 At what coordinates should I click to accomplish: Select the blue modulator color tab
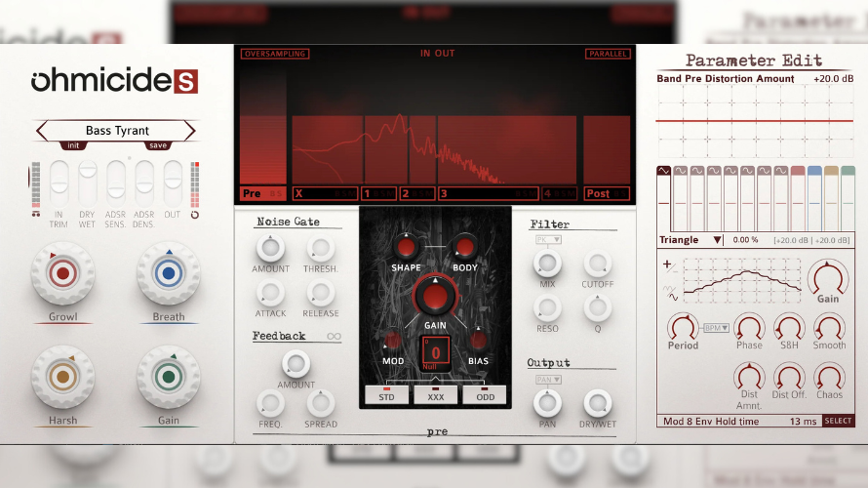[x=814, y=171]
